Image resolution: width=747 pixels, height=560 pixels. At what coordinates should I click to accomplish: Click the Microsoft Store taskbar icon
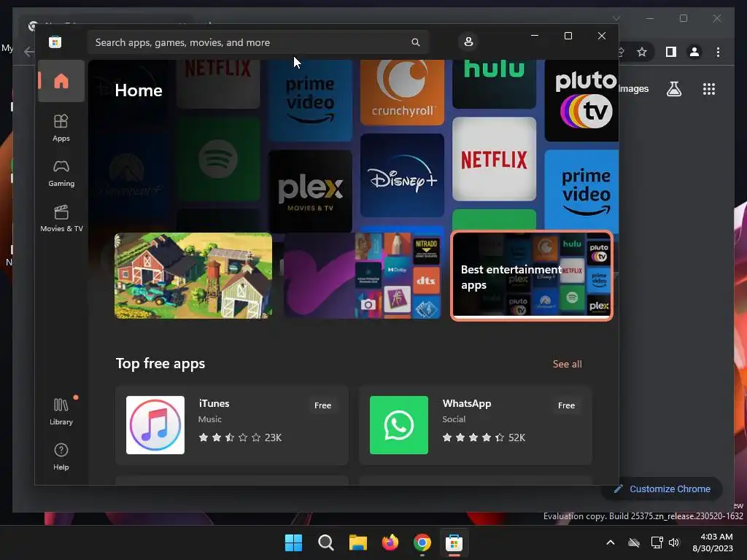pos(454,542)
